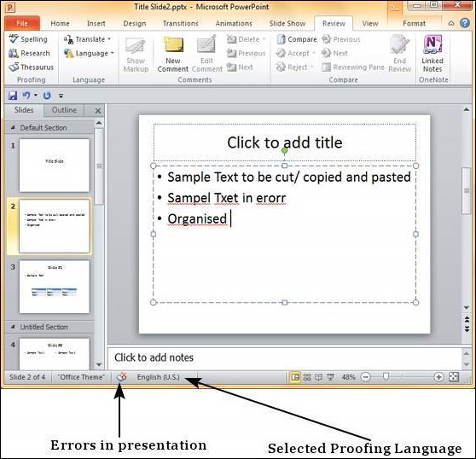Minimize the ribbon with the caret icon

[x=451, y=23]
